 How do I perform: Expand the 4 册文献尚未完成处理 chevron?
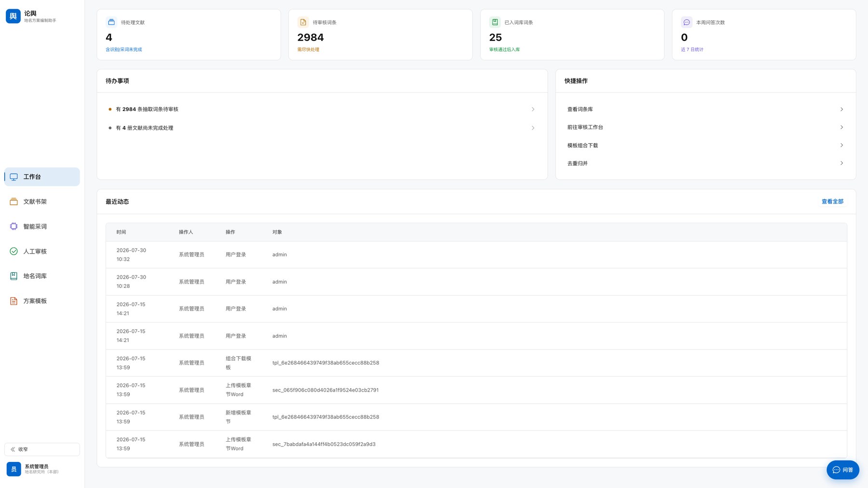click(533, 128)
